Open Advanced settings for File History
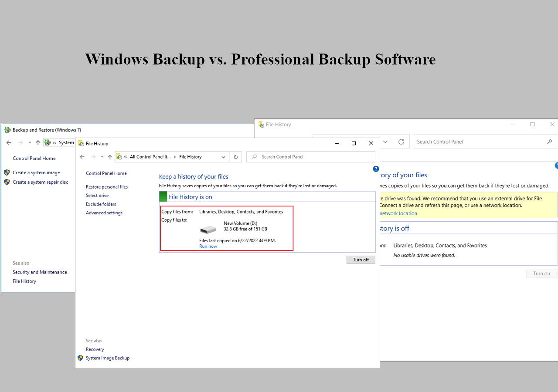The width and height of the screenshot is (558, 392). click(x=104, y=213)
